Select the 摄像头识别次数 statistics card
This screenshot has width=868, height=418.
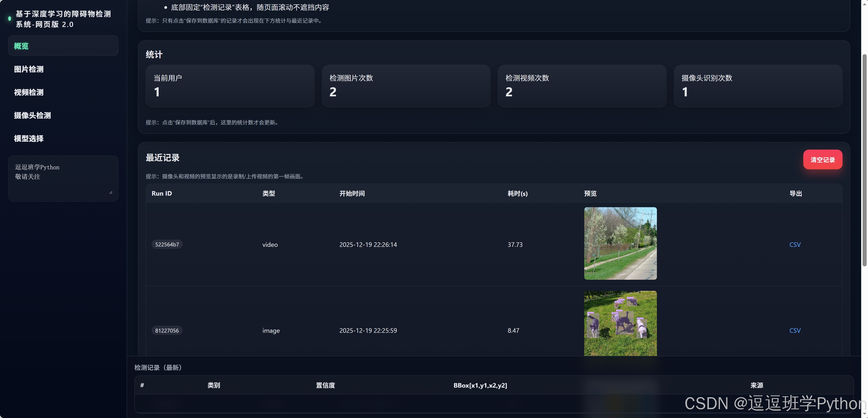758,86
